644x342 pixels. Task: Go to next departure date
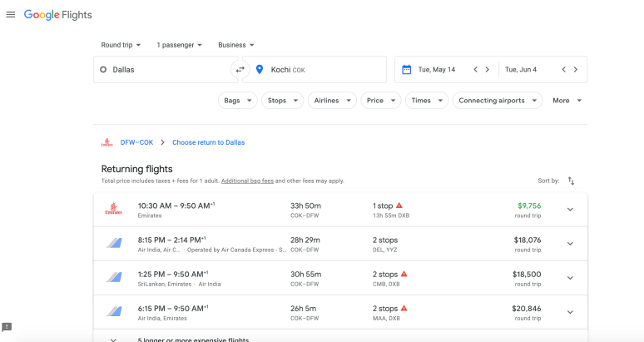coord(488,69)
